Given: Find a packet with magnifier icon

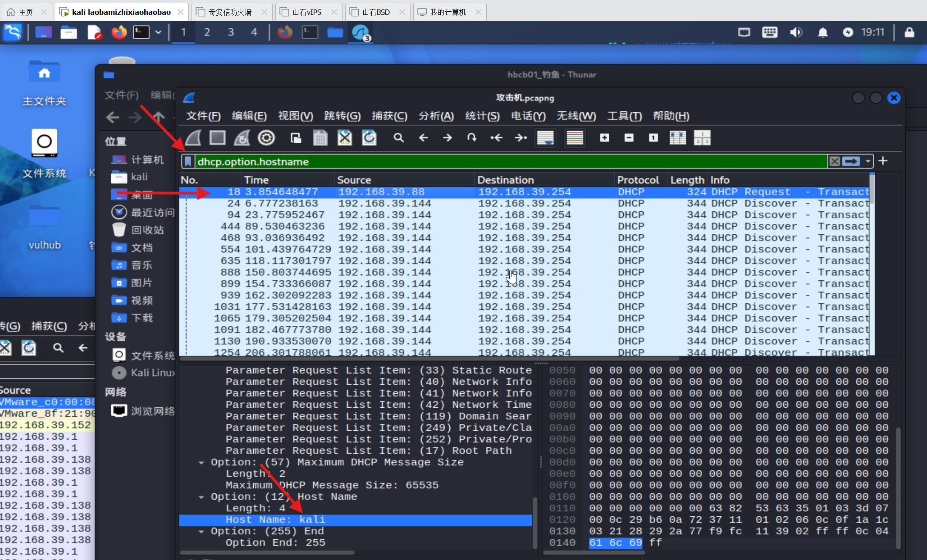Looking at the screenshot, I should [x=398, y=138].
